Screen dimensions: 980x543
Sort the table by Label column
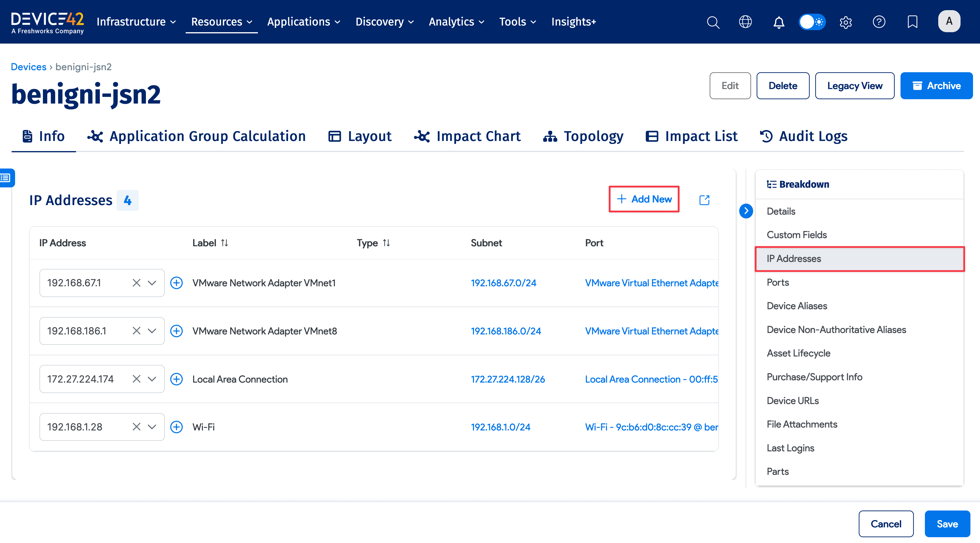point(225,243)
